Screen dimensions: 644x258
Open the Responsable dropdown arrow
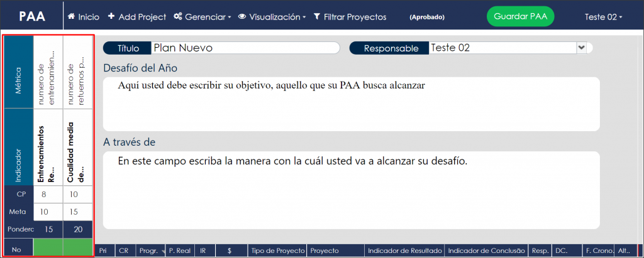(581, 48)
